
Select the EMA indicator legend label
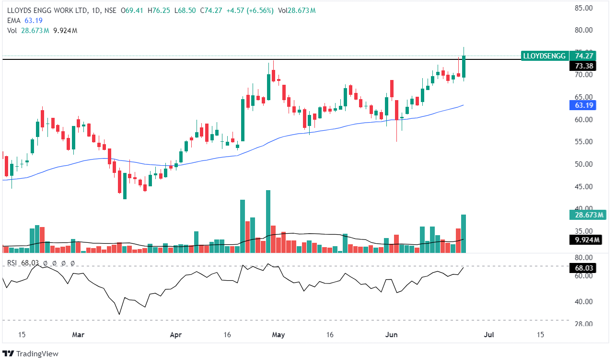pos(14,21)
